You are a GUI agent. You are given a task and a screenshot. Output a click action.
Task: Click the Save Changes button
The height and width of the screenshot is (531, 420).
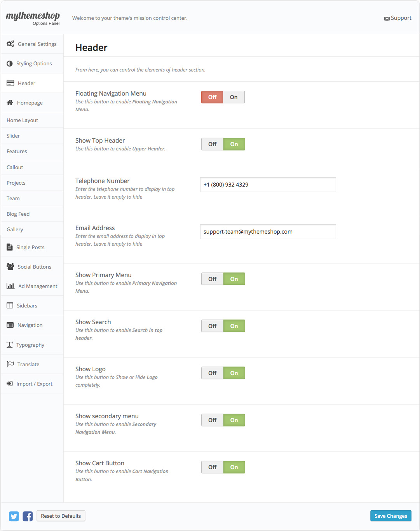point(390,516)
